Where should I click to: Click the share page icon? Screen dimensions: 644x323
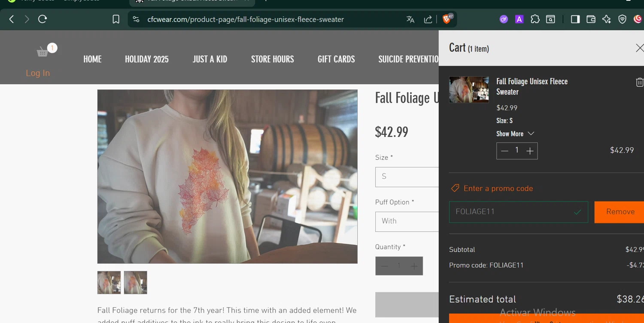(x=428, y=19)
